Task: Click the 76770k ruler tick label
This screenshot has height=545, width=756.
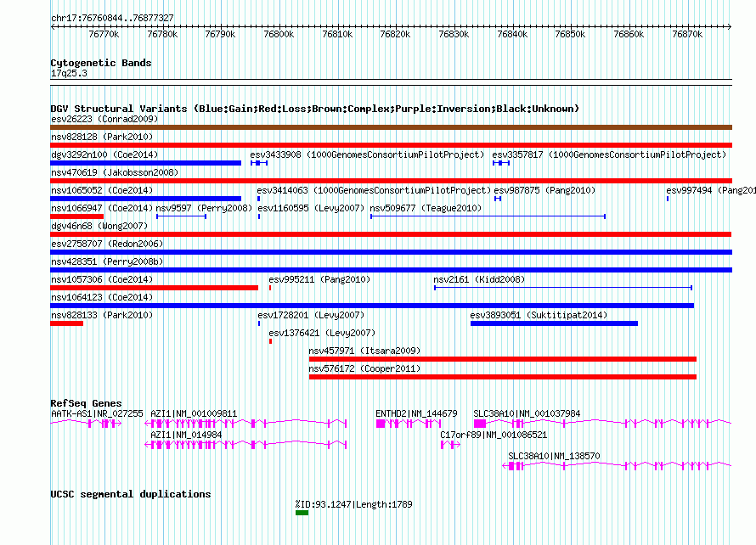Action: coord(104,34)
